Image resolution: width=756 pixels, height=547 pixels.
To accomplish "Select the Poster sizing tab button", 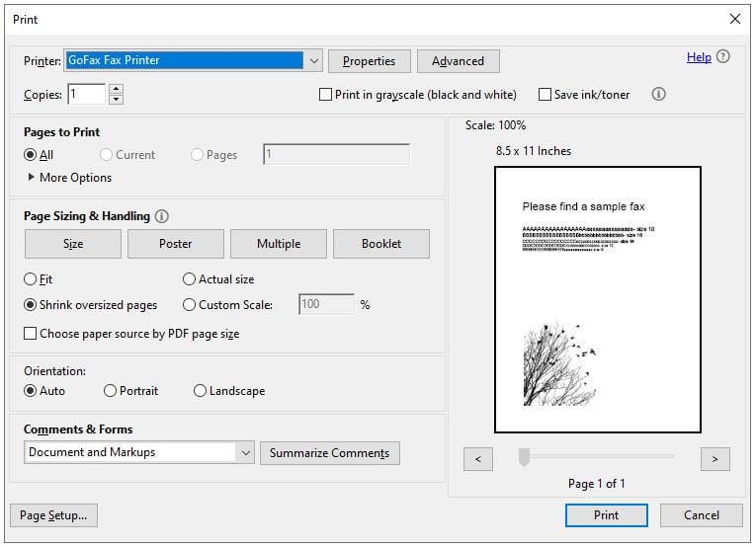I will pyautogui.click(x=175, y=244).
